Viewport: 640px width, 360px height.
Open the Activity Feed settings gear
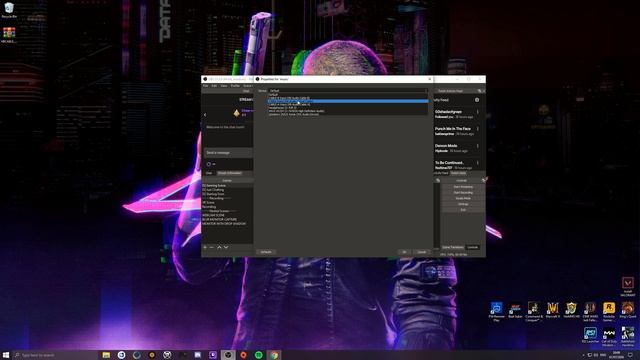(477, 100)
